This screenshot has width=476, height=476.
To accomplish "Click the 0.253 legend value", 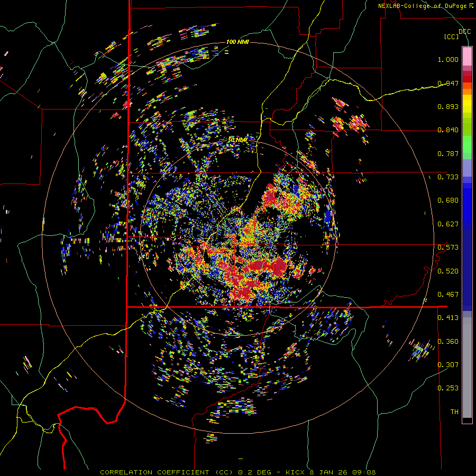I will (x=448, y=388).
